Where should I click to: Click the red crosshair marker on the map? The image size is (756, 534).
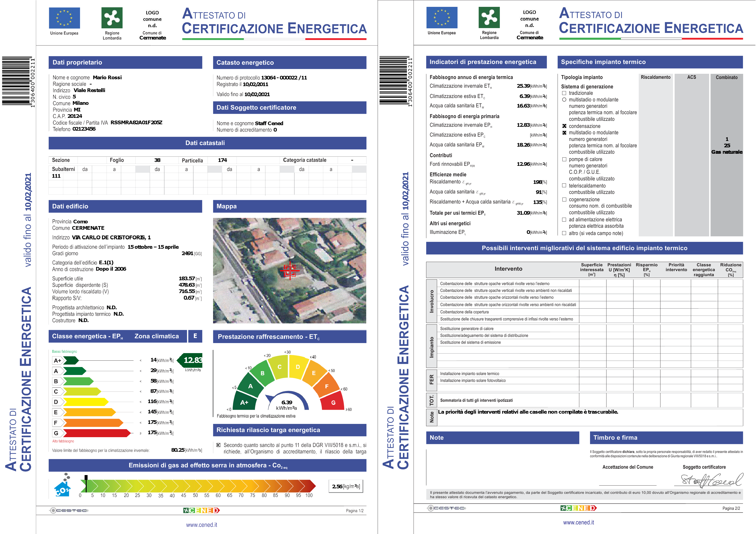290,270
